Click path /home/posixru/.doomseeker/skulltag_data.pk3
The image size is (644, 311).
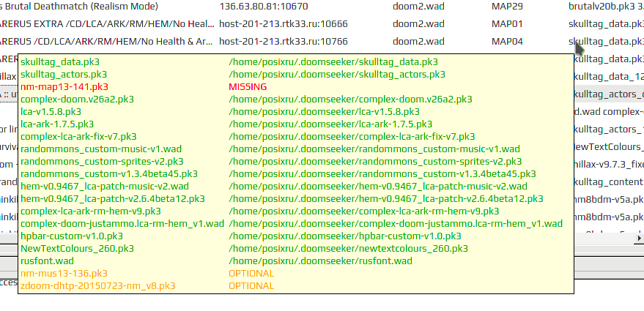pyautogui.click(x=333, y=62)
